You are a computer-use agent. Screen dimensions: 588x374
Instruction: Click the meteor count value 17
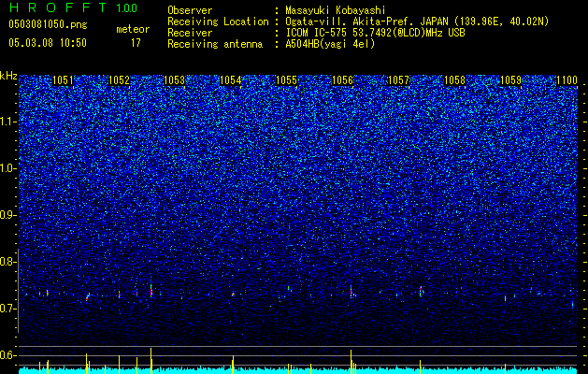point(136,43)
